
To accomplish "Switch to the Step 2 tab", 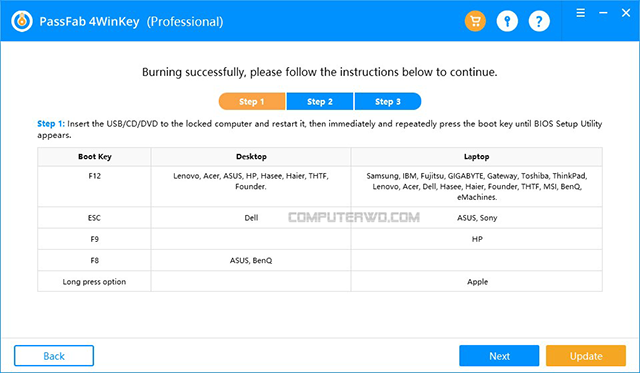I will click(320, 102).
